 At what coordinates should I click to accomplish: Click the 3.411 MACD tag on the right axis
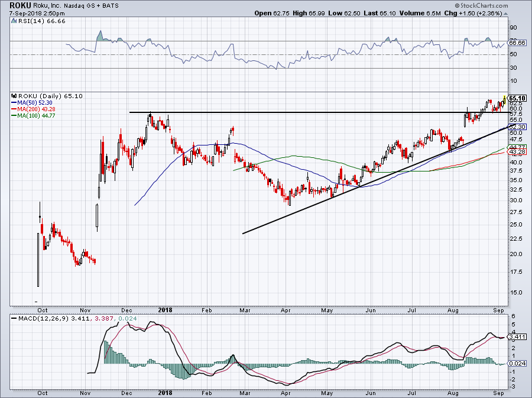tap(517, 337)
